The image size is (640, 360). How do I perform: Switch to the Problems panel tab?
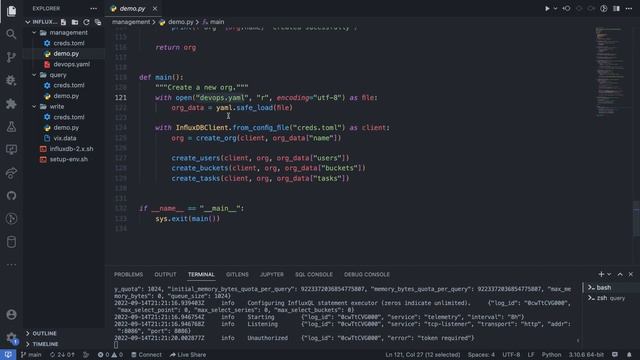point(128,274)
